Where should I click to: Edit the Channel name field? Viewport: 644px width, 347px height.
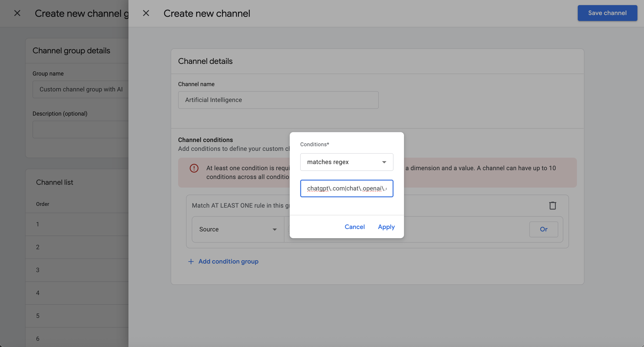(x=278, y=100)
